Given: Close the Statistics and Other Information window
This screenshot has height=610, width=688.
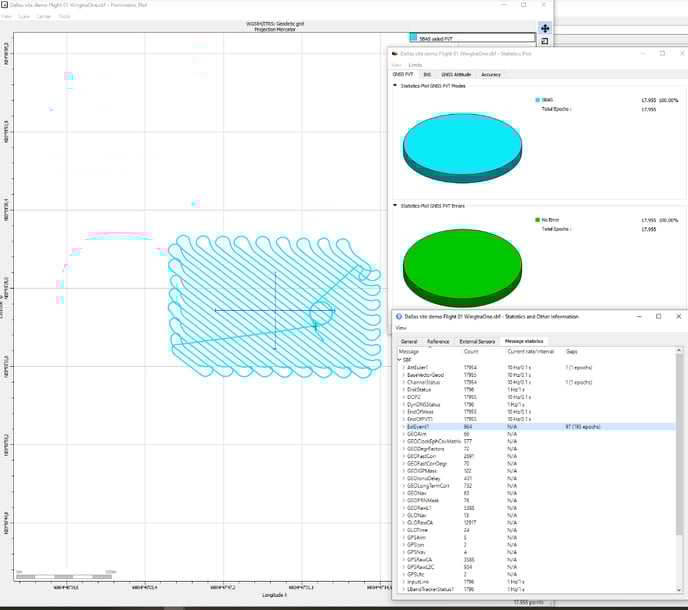Looking at the screenshot, I should click(678, 316).
